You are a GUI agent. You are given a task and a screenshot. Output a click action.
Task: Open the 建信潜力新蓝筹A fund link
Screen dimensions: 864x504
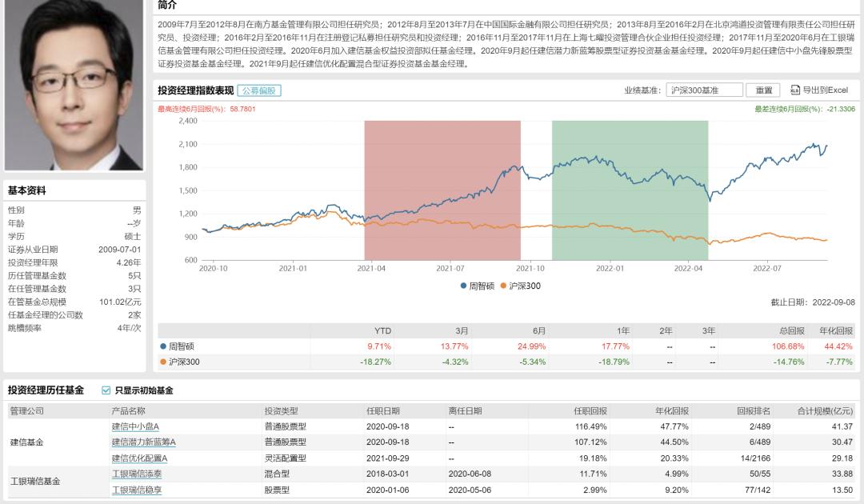point(143,442)
